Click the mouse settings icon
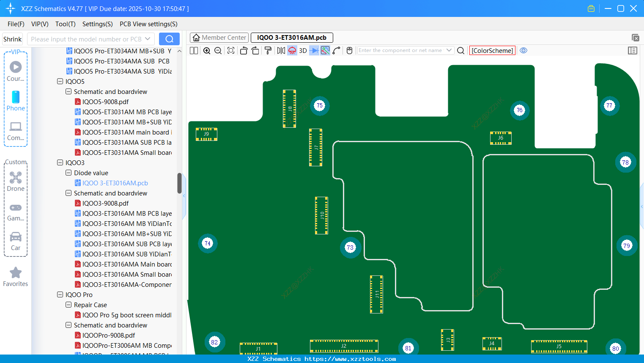 coord(349,51)
